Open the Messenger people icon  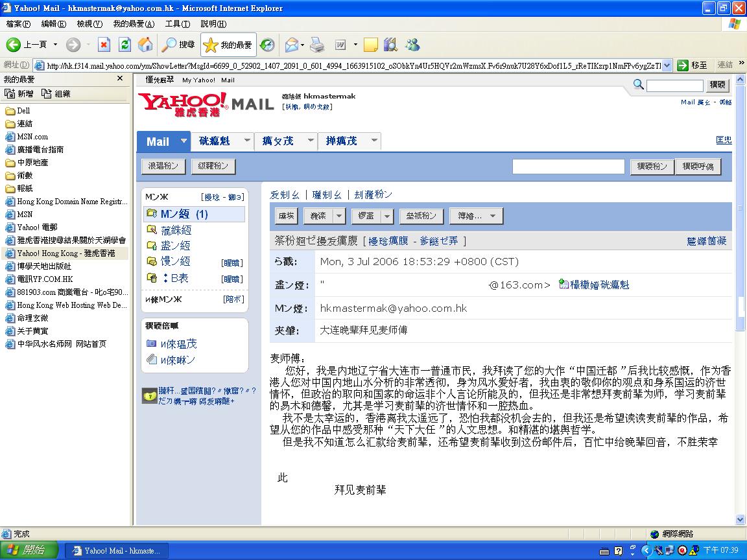(412, 45)
